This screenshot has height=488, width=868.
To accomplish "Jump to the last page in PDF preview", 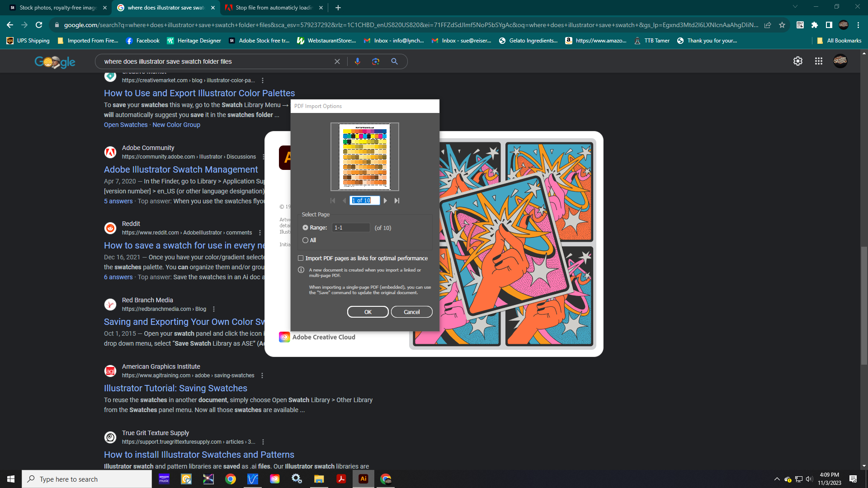I will click(x=397, y=200).
